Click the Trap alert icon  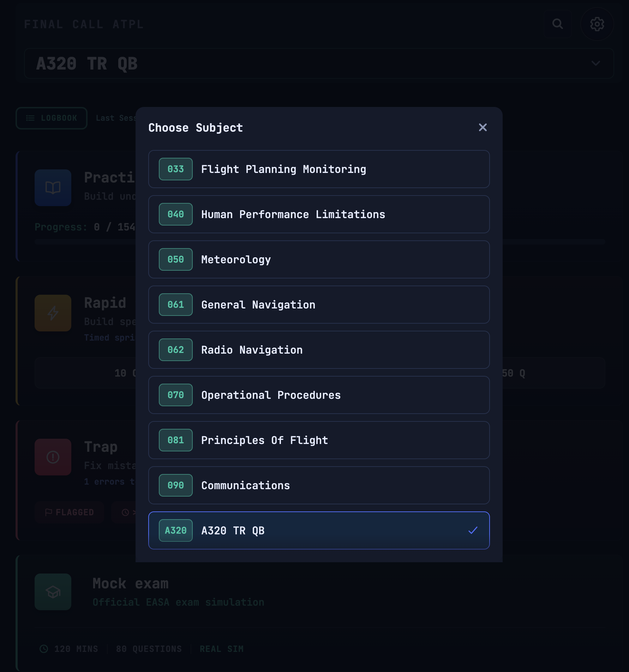tap(53, 457)
